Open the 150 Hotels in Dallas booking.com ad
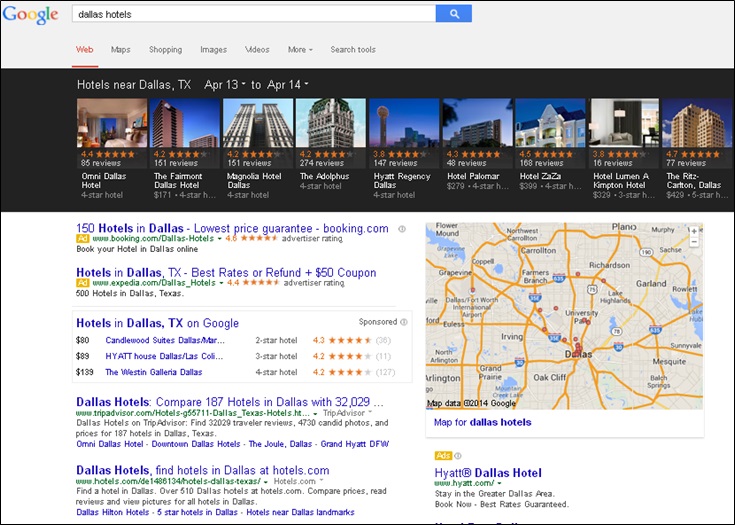 point(232,228)
